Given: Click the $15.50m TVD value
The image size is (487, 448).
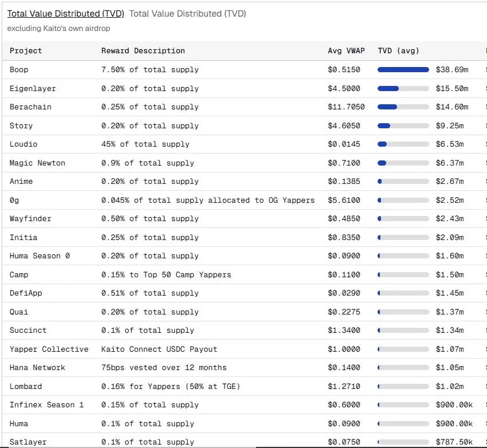Looking at the screenshot, I should point(452,89).
